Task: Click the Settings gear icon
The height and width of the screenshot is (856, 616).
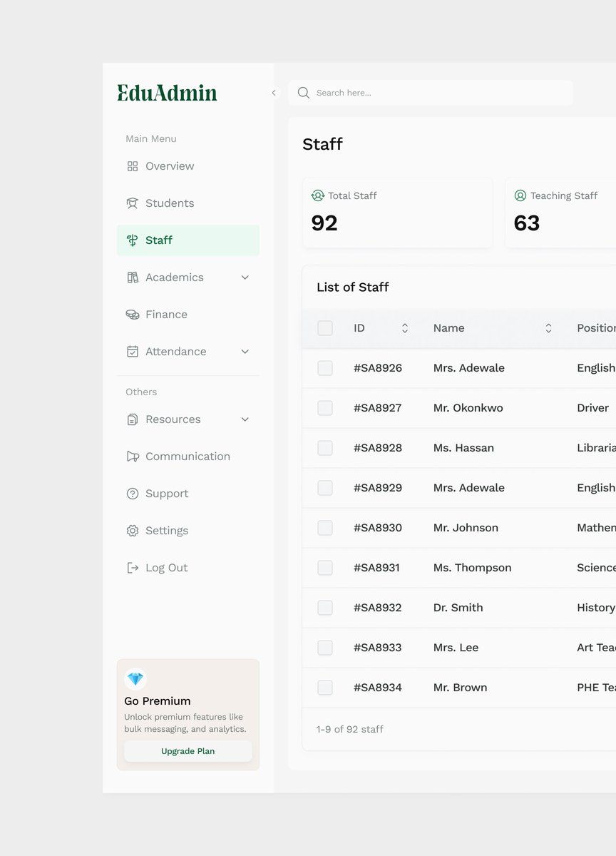Action: coord(133,531)
